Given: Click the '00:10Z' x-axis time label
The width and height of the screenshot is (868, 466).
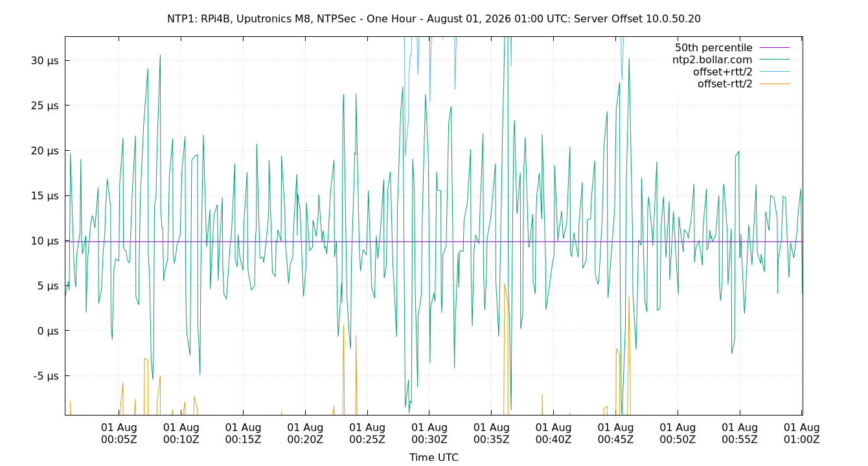Looking at the screenshot, I should [181, 439].
